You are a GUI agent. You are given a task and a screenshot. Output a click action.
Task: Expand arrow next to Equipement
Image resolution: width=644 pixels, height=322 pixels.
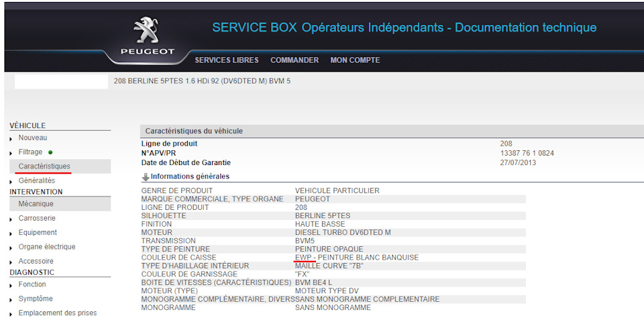click(x=11, y=233)
